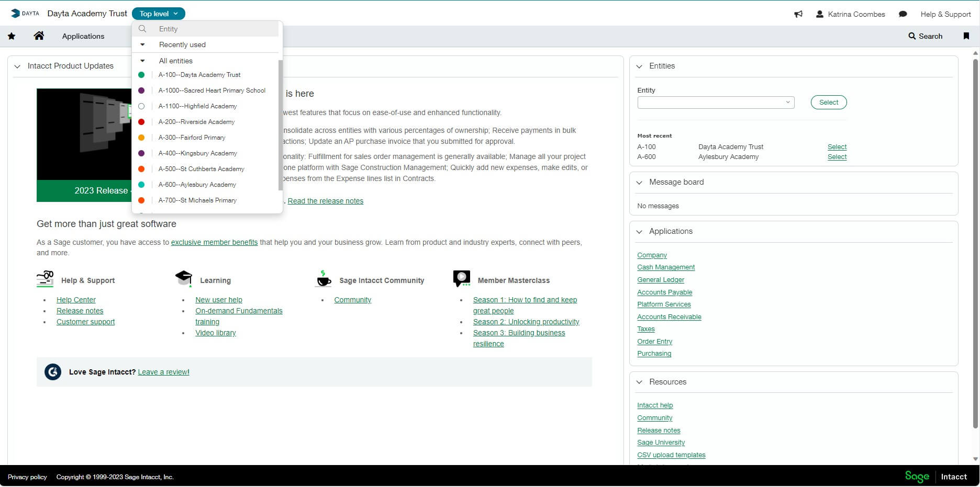The height and width of the screenshot is (487, 980).
Task: Click the announcements megaphone icon
Action: click(798, 14)
